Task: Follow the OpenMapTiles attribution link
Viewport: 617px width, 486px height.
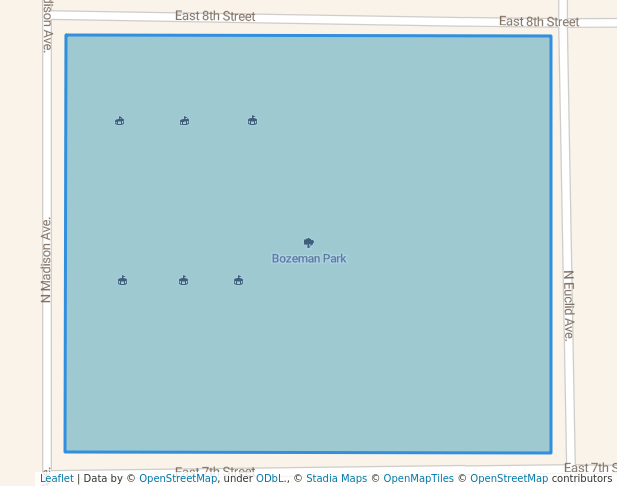Action: tap(418, 478)
